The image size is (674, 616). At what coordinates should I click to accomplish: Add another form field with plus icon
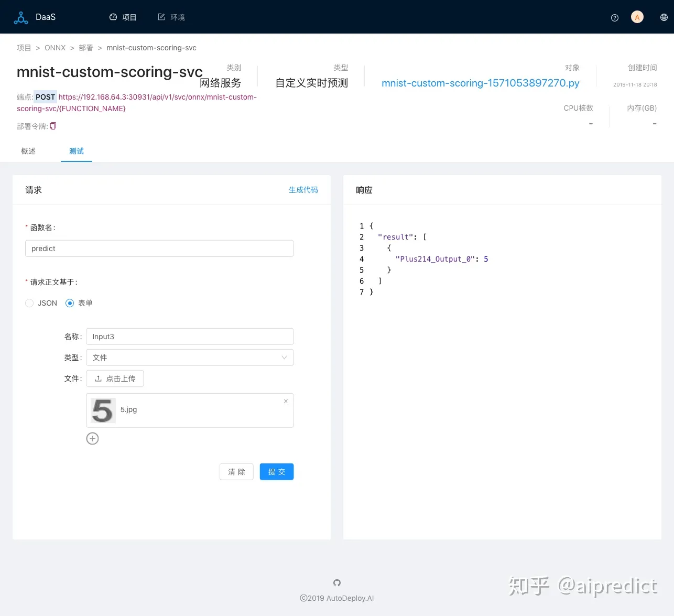(x=92, y=438)
